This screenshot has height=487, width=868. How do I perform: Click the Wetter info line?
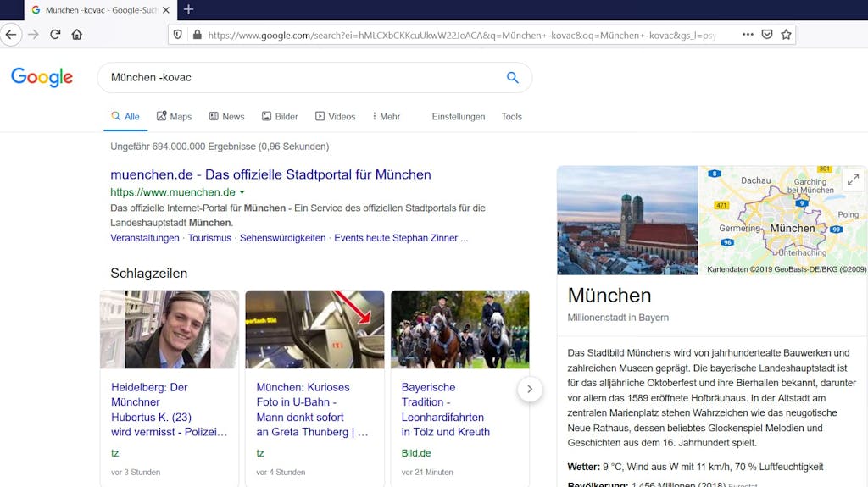coord(695,467)
